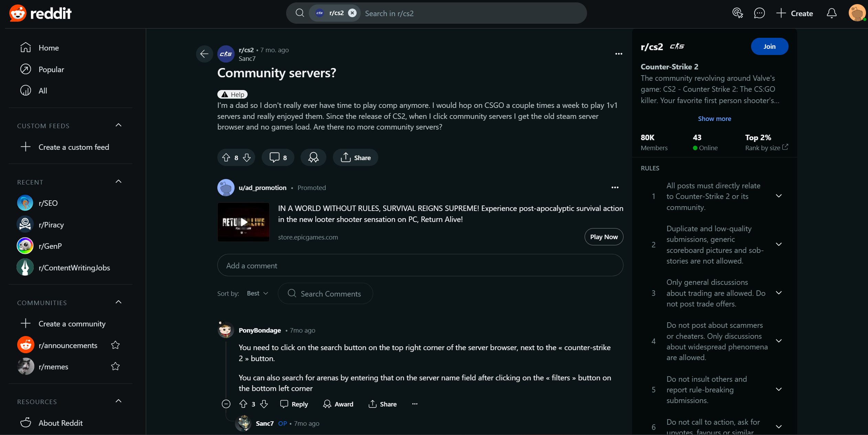Open r/SEO from recent list

[70, 203]
